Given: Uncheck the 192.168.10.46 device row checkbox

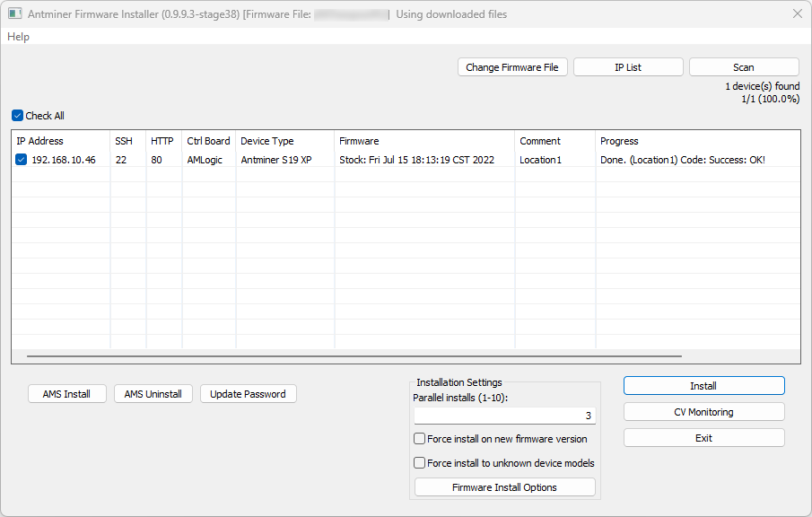Looking at the screenshot, I should 22,160.
